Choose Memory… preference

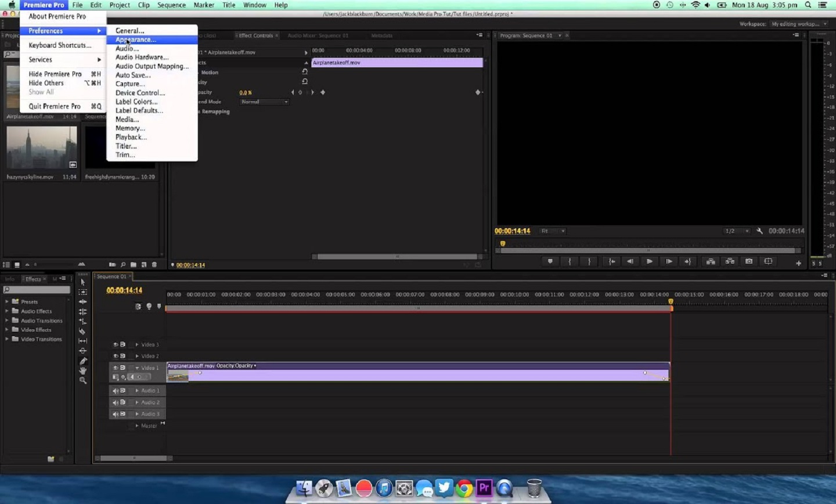point(152,128)
